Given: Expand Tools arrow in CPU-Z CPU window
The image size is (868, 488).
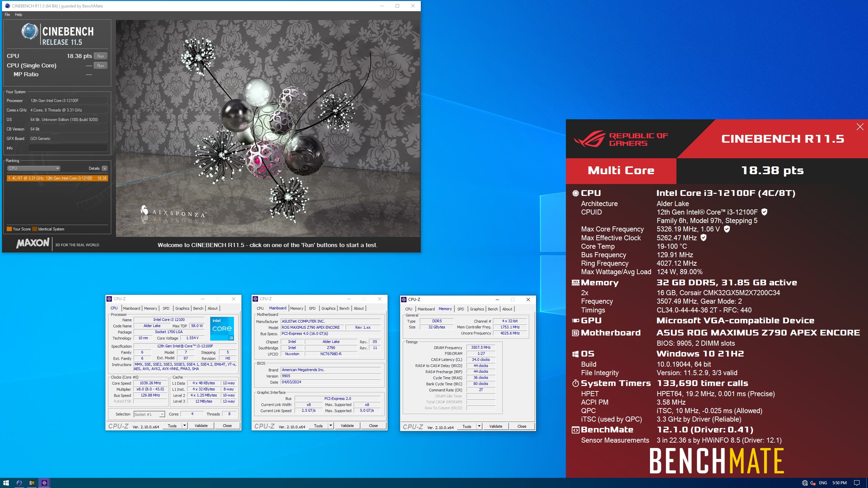Looking at the screenshot, I should pos(184,426).
